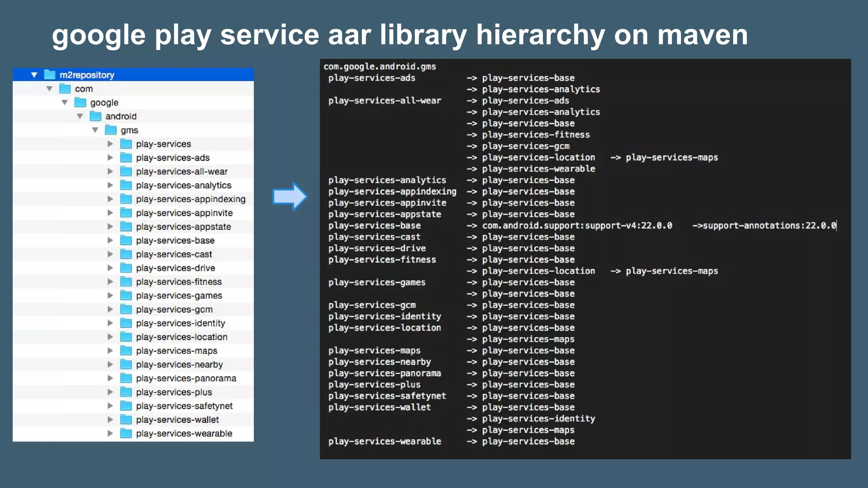868x488 pixels.
Task: Expand the play-services-ads folder triangle
Action: pos(110,158)
